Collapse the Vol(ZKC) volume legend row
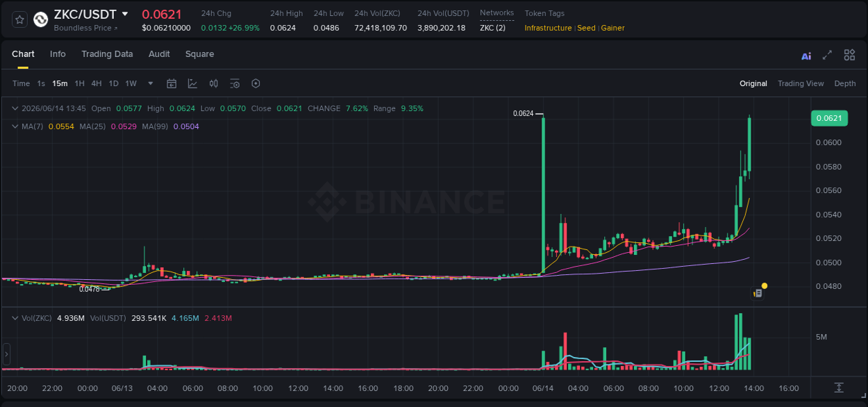This screenshot has width=868, height=407. [15, 318]
